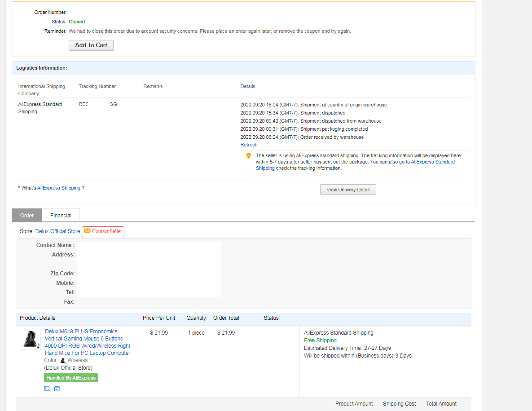Click the envelope icon in Contact Seller

pos(87,231)
